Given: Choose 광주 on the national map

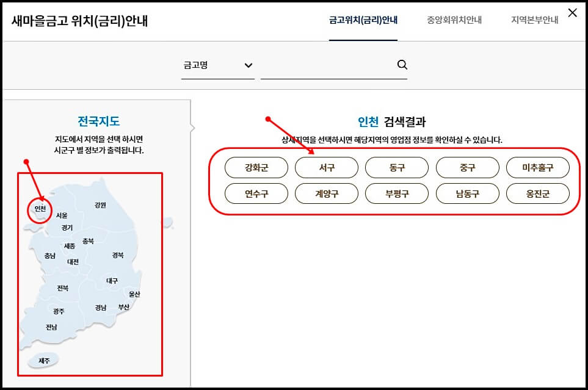Looking at the screenshot, I should (x=59, y=311).
